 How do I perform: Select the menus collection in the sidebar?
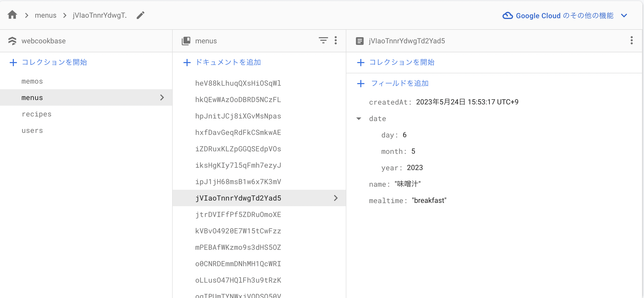(32, 97)
